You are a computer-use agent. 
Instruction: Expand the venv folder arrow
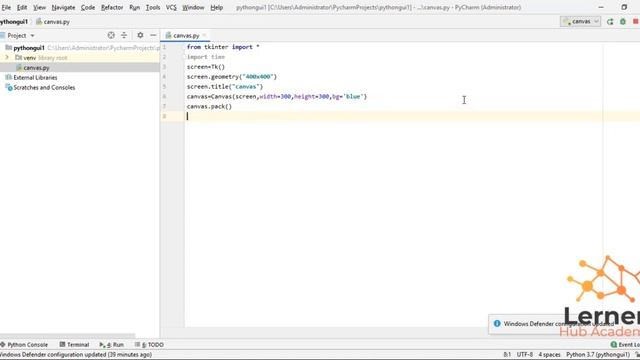point(7,58)
